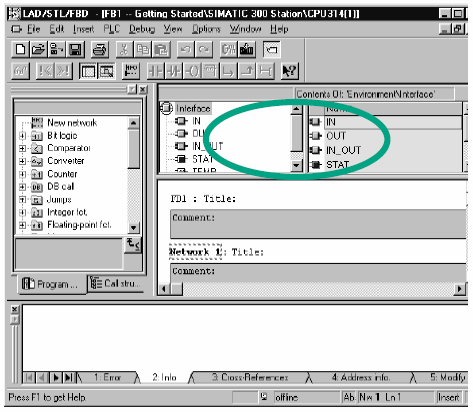Open the Debug menu
This screenshot has width=473, height=412.
click(x=142, y=29)
